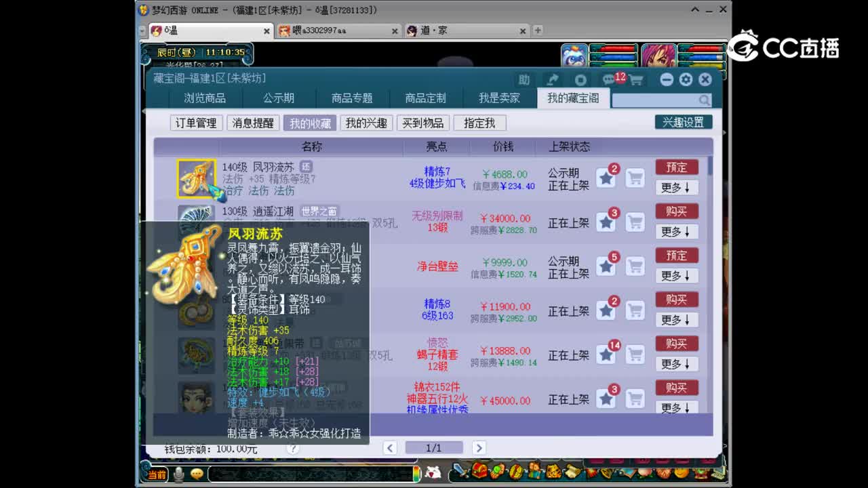The width and height of the screenshot is (868, 488).
Task: Click cart icon in ¥45000.00 row
Action: tap(635, 399)
